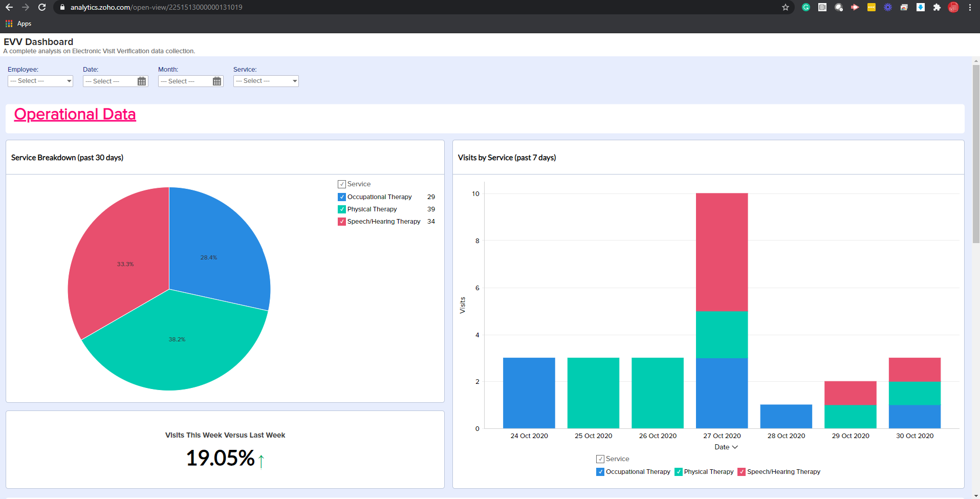This screenshot has width=980, height=499.
Task: Open the Month filter calendar icon
Action: [217, 81]
